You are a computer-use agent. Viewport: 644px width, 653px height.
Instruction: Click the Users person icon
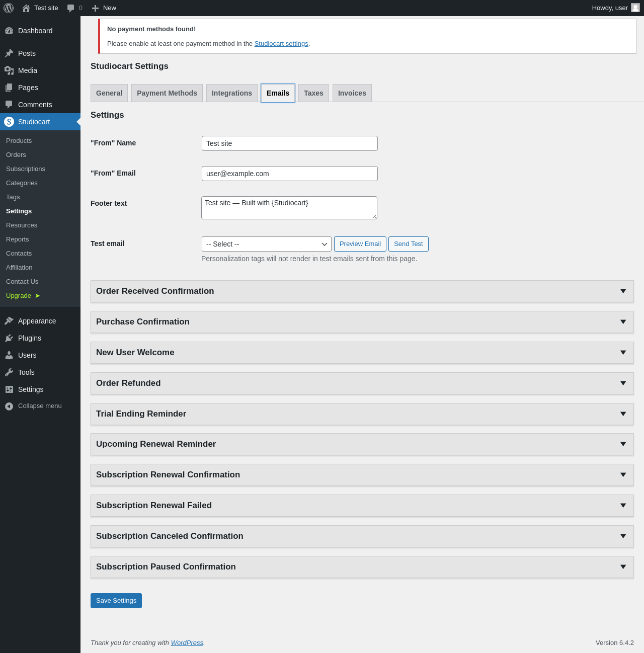click(x=9, y=355)
